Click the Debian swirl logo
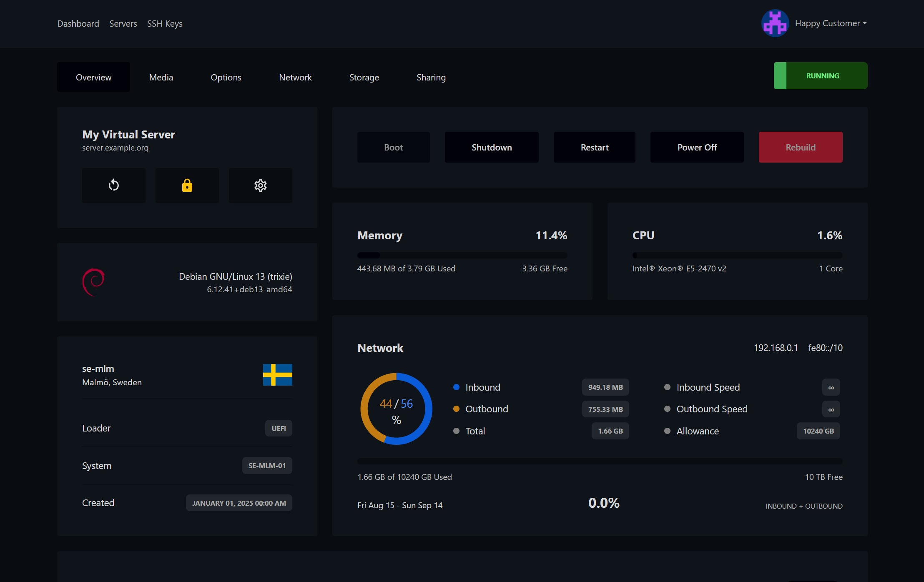 click(93, 282)
